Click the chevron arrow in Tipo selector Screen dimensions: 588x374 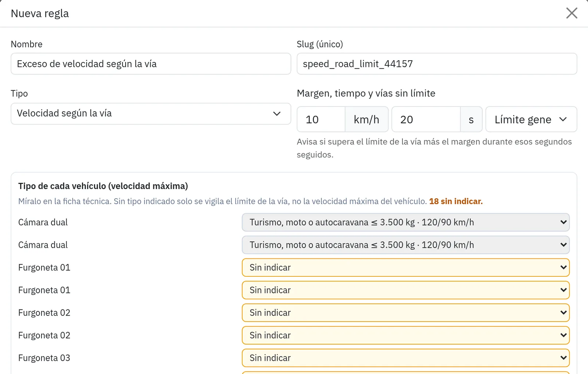click(x=277, y=114)
